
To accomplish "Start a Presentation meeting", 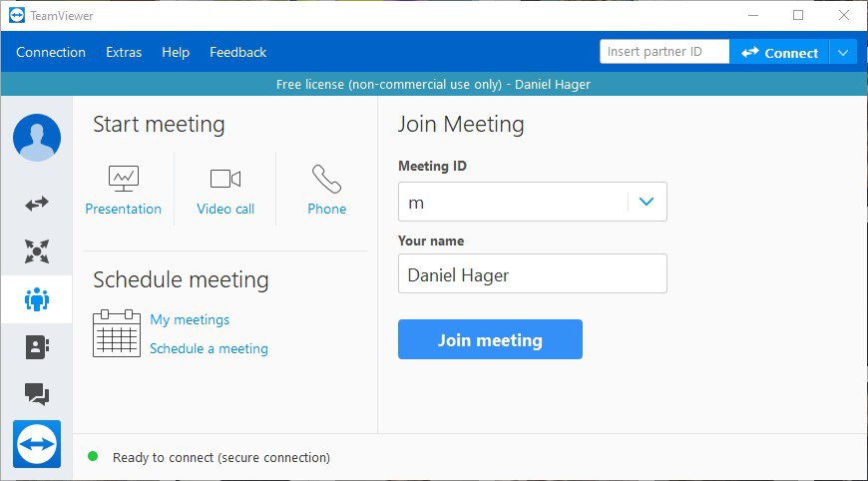I will [x=124, y=191].
